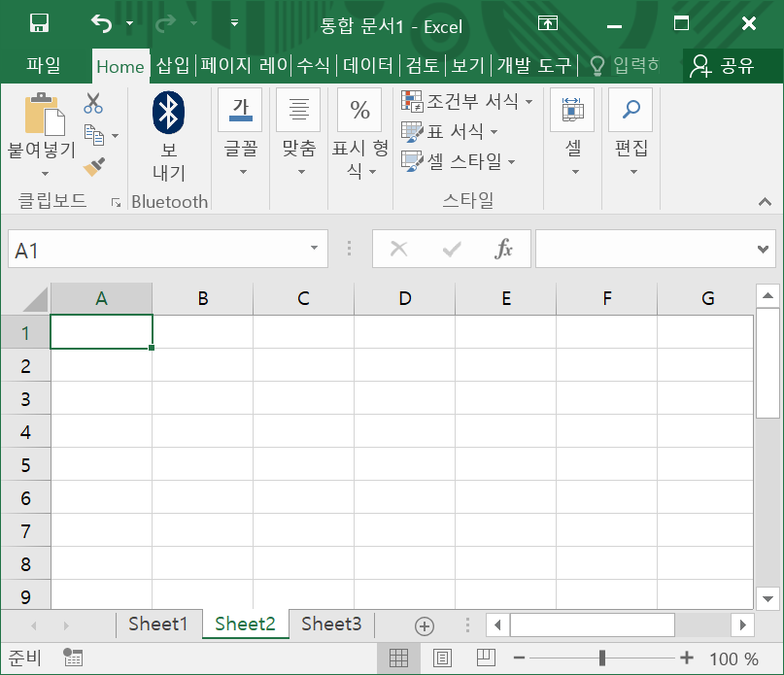
Task: Switch to Normal view icon
Action: (x=398, y=658)
